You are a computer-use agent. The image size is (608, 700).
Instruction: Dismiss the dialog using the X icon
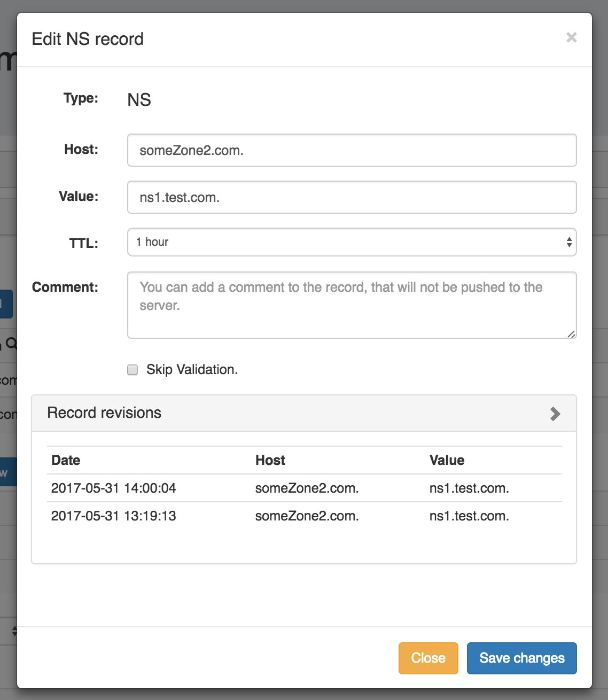tap(571, 37)
